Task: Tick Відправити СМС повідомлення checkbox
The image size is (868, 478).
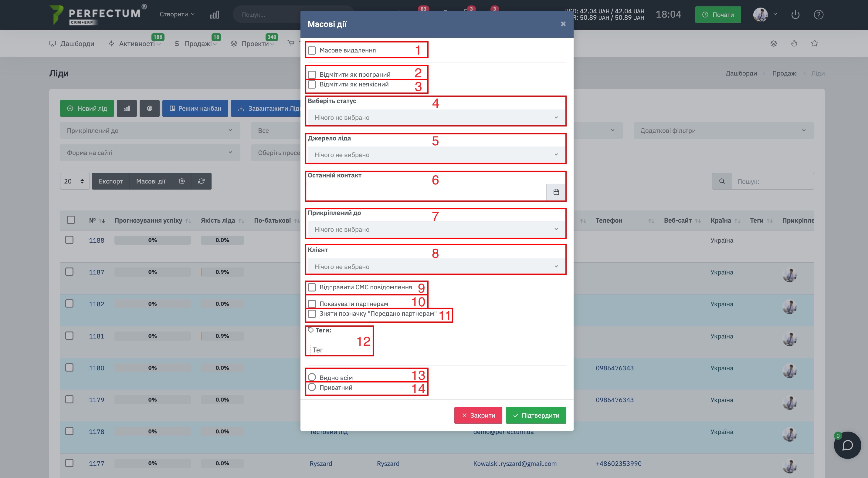Action: [312, 287]
